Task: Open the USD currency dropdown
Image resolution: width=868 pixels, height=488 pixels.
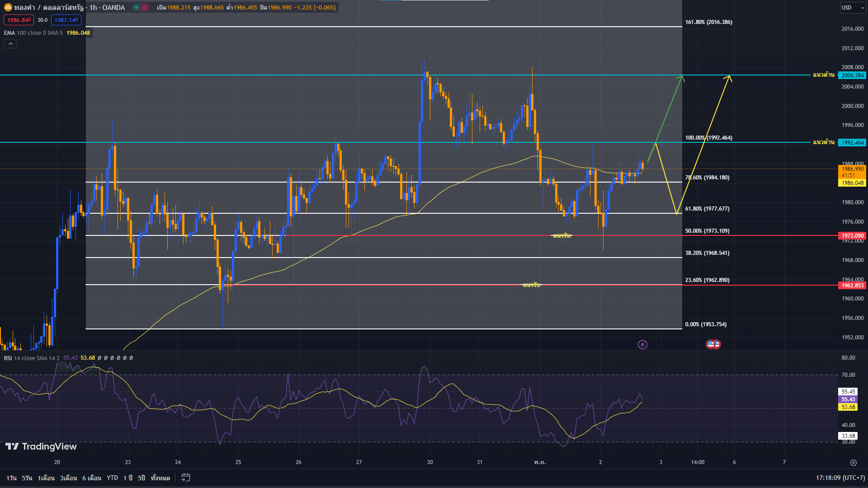Action: (x=852, y=7)
